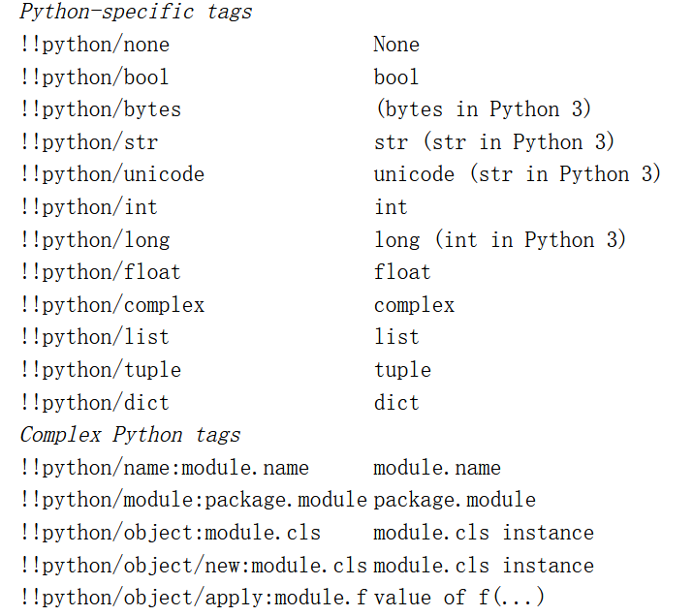
Task: Select the !!python/unicode tag entry
Action: (x=112, y=175)
